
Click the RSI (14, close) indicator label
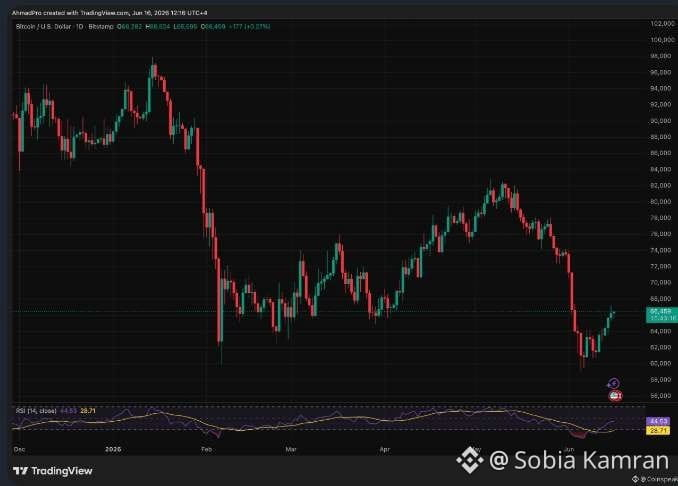tap(36, 410)
